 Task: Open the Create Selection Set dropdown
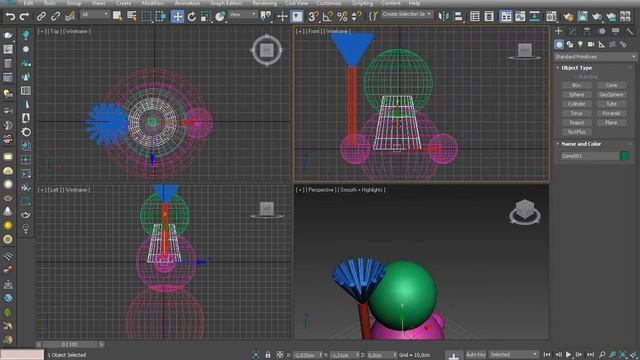tap(407, 14)
